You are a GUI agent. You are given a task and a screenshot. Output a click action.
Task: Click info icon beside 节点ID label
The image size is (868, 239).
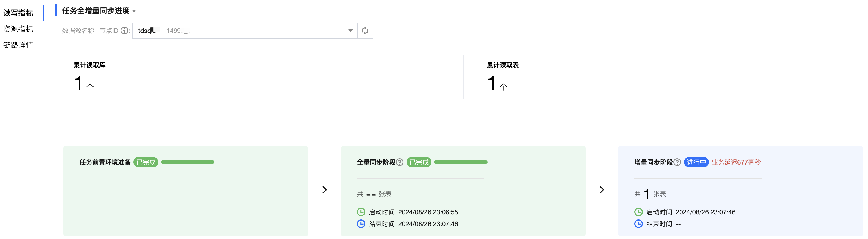point(124,31)
